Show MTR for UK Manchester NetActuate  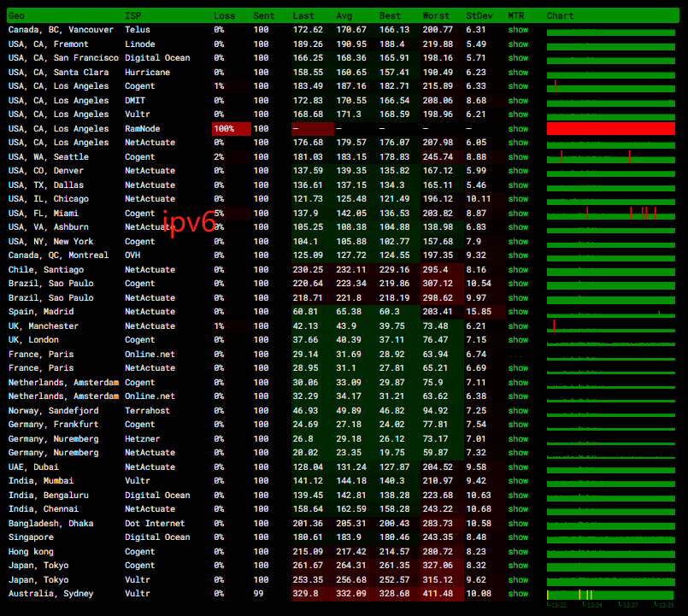[x=518, y=326]
